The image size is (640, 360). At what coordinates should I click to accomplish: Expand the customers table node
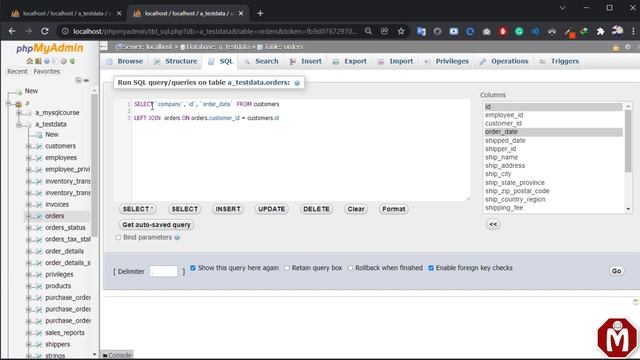click(29, 146)
